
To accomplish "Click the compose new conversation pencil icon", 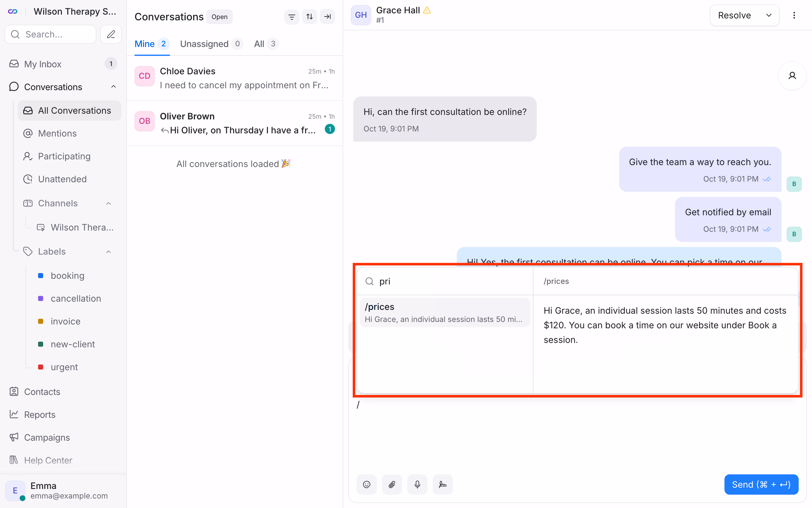I will [x=111, y=34].
